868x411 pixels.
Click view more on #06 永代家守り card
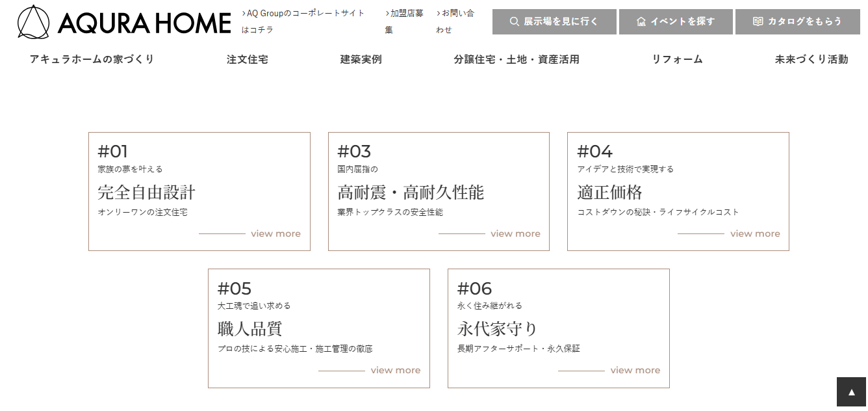(x=635, y=370)
